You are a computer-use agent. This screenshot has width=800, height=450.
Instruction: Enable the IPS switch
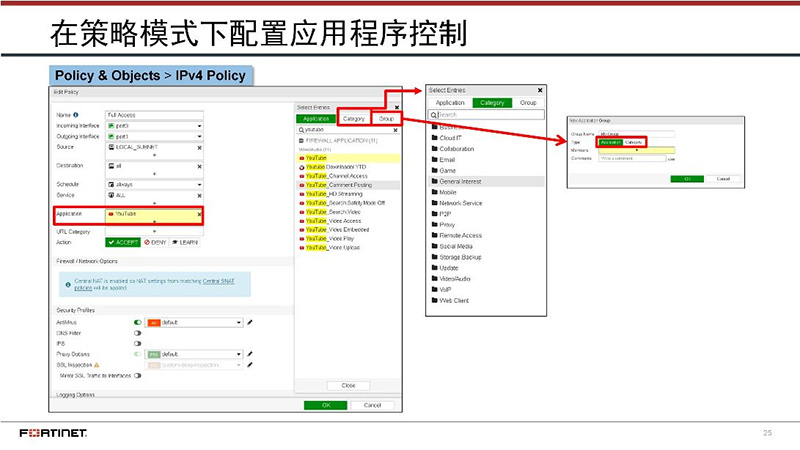(x=137, y=343)
